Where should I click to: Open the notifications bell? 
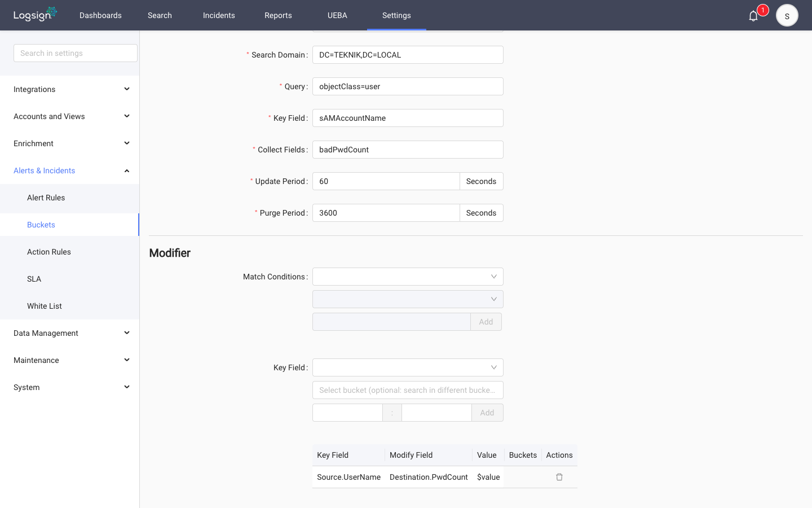[753, 16]
